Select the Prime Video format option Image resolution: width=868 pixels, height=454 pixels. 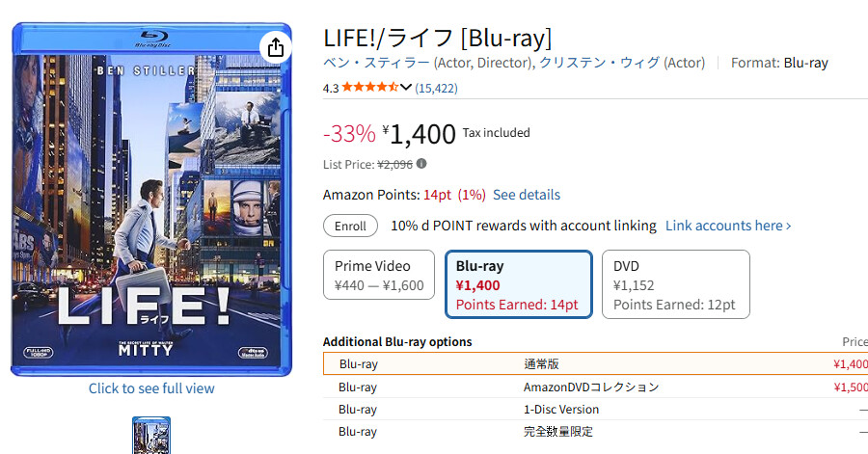point(379,275)
